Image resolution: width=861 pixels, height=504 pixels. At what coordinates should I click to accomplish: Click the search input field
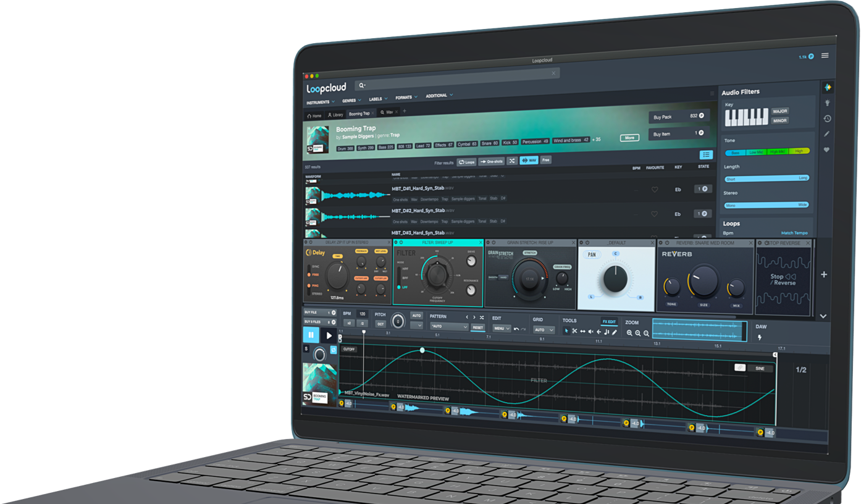457,85
